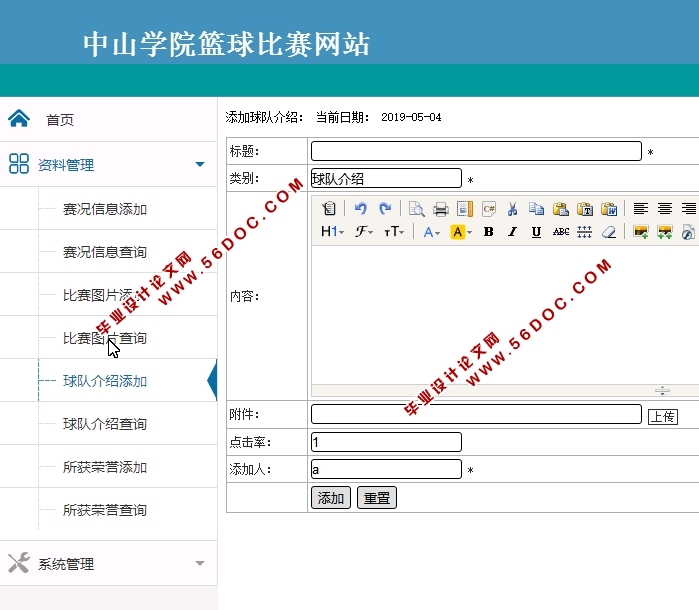The height and width of the screenshot is (610, 699).
Task: Center align text in the editor
Action: point(665,208)
